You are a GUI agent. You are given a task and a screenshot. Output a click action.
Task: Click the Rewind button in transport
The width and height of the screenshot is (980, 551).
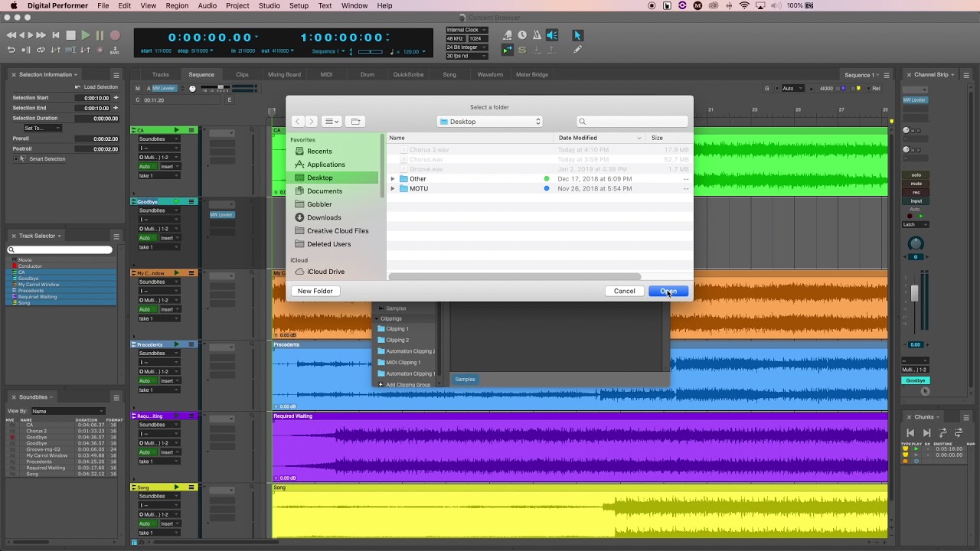click(x=11, y=35)
